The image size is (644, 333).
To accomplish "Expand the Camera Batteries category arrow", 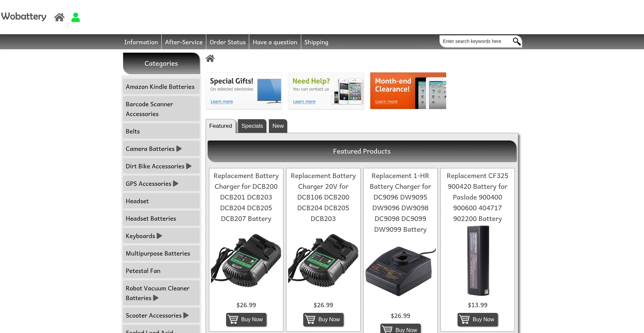I will (x=179, y=149).
